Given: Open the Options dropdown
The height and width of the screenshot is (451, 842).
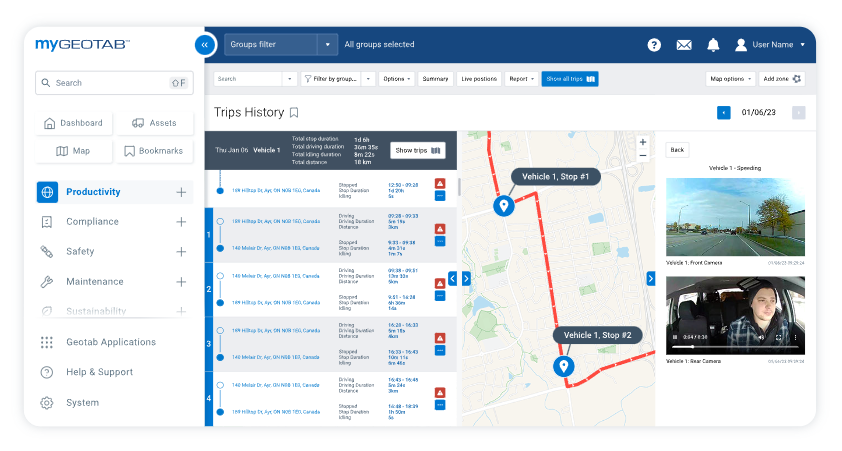Looking at the screenshot, I should (396, 79).
